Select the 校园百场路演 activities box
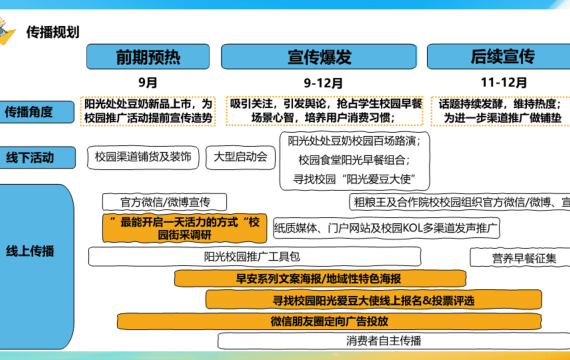The width and height of the screenshot is (570, 360). coord(354,161)
